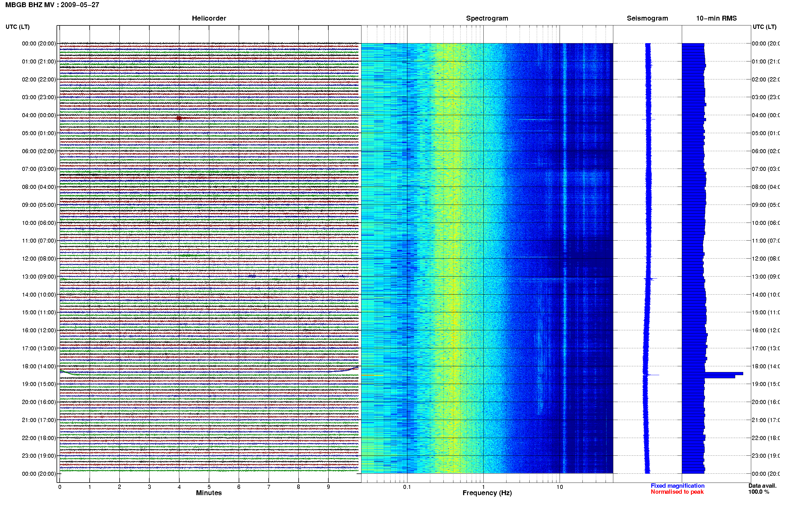Viewport: 812px width, 508px height.
Task: Click the '20:00 (16:00)' time label on the Helicorder axis
Action: tap(39, 402)
